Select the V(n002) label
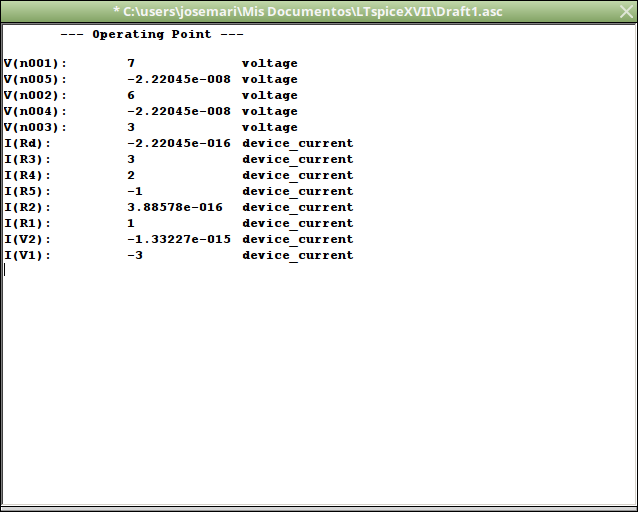Image resolution: width=638 pixels, height=512 pixels. (x=35, y=95)
